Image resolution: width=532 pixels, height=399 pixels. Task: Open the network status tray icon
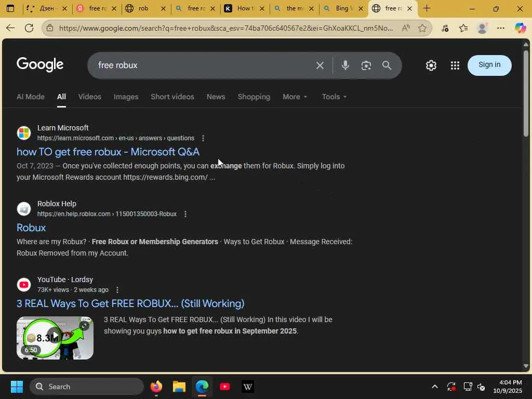click(x=468, y=387)
